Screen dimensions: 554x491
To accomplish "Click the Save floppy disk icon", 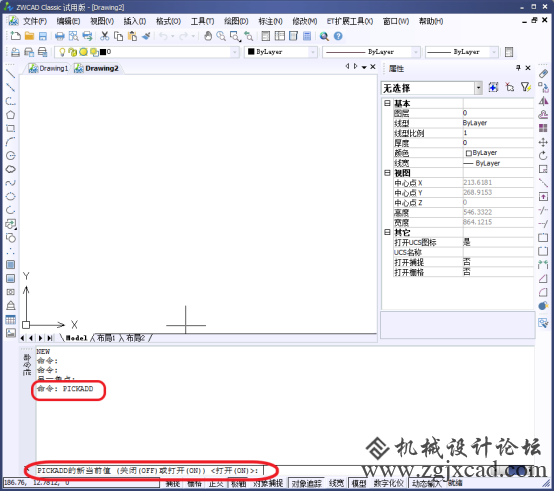I will click(43, 36).
